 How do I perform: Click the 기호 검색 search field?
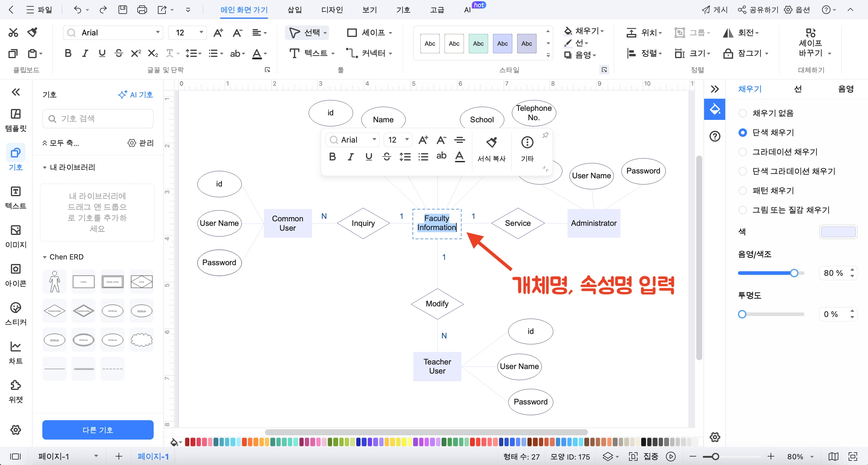pos(98,119)
